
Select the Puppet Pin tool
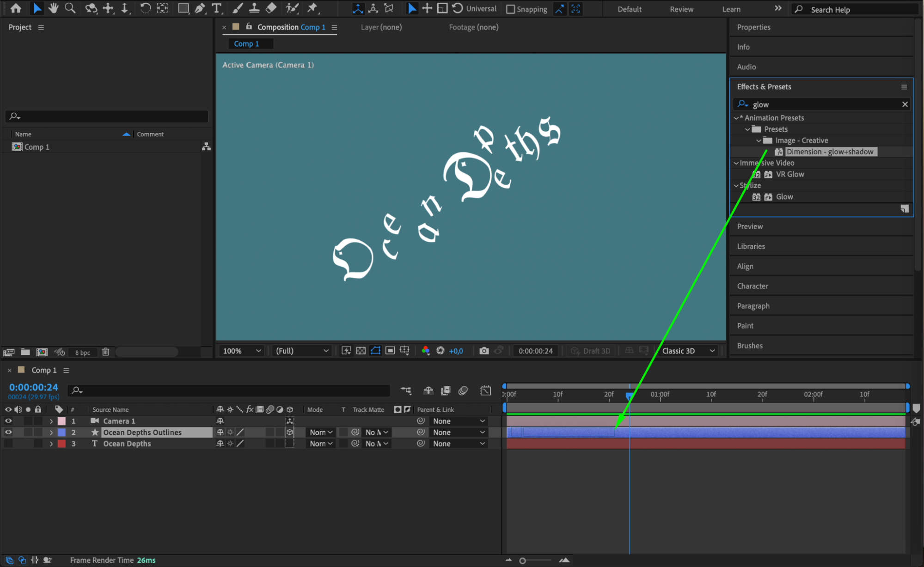click(x=312, y=8)
